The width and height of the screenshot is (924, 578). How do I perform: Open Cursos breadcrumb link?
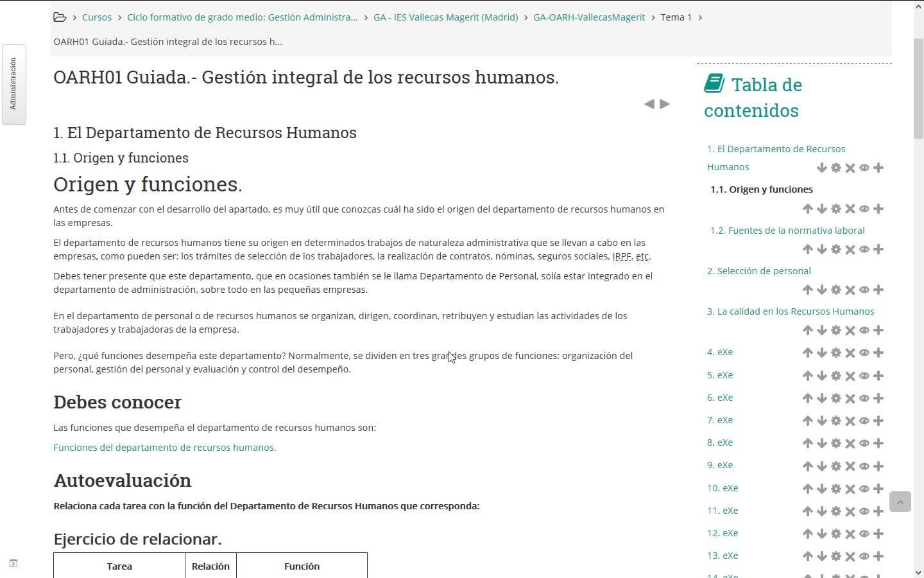click(x=97, y=17)
